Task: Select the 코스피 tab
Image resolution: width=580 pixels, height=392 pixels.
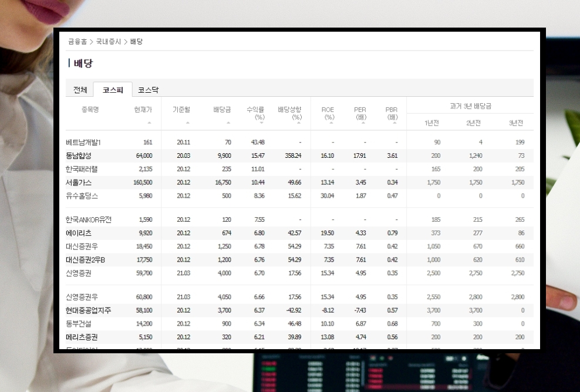Action: 113,90
